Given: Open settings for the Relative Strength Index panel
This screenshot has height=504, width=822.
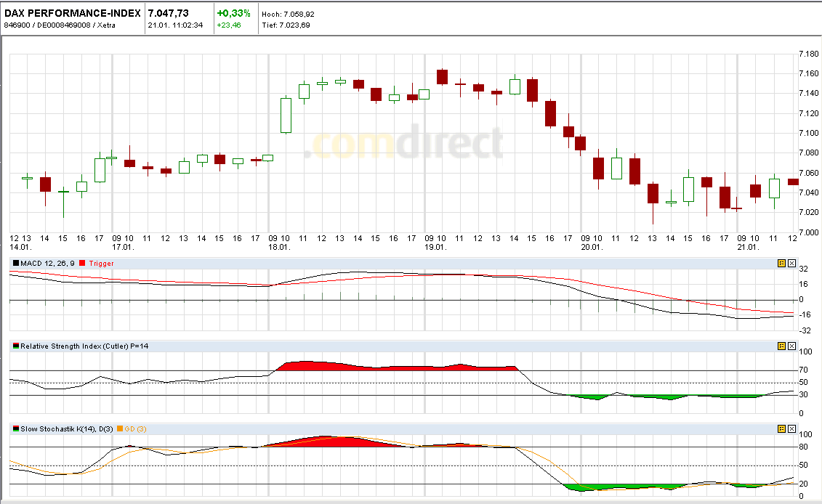Looking at the screenshot, I should tap(783, 346).
